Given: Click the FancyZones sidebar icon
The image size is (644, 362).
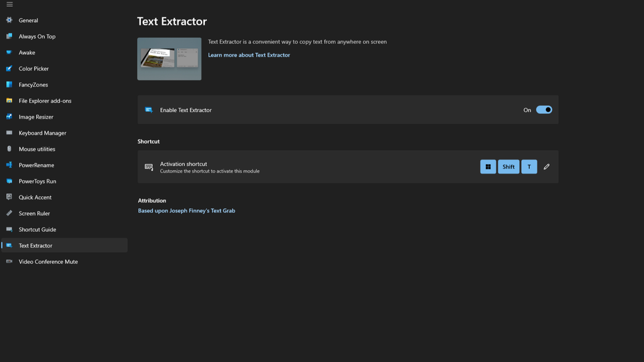Looking at the screenshot, I should (x=9, y=85).
